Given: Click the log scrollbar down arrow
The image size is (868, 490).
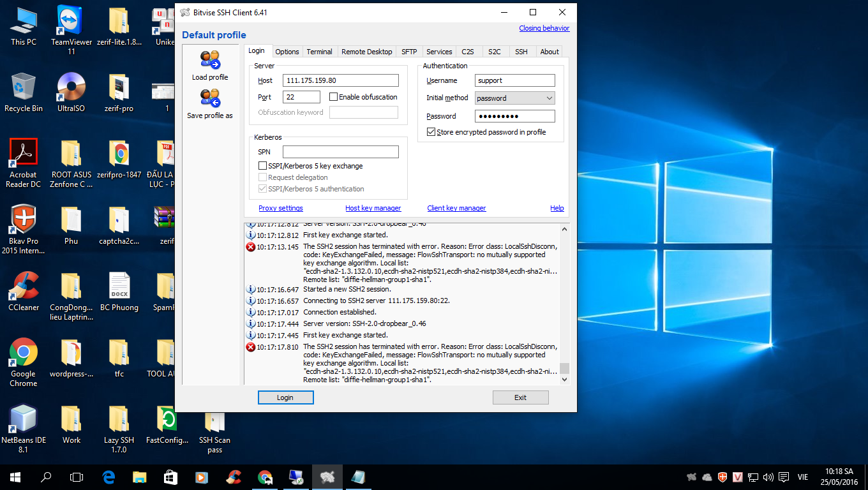Looking at the screenshot, I should click(x=564, y=379).
